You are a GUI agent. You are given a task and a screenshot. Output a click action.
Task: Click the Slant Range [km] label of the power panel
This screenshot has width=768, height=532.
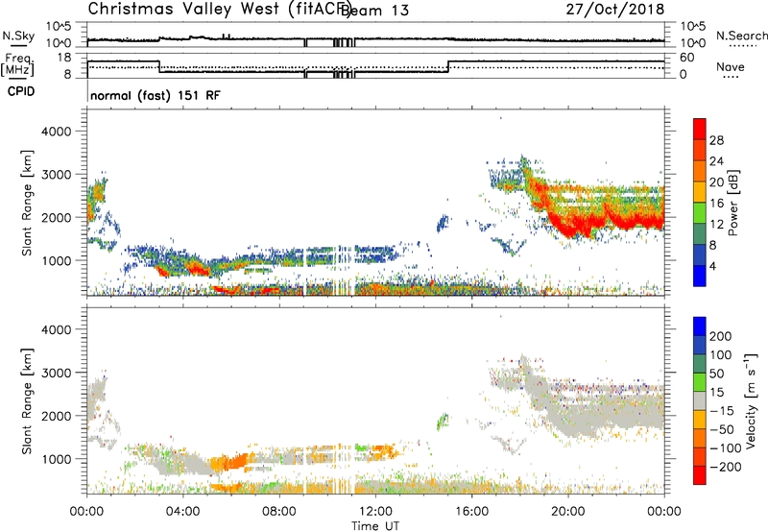click(x=27, y=203)
